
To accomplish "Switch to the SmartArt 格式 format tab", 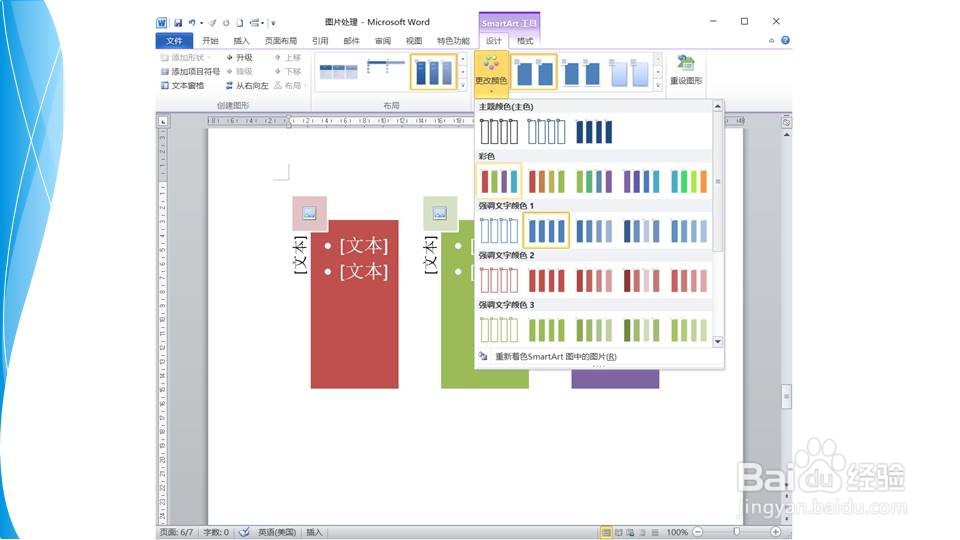I will click(525, 40).
